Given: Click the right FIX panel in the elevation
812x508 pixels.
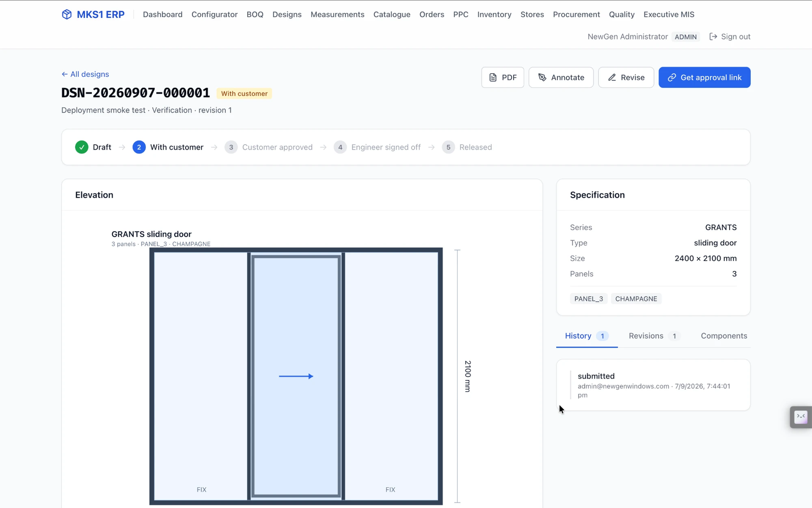Looking at the screenshot, I should pyautogui.click(x=391, y=376).
